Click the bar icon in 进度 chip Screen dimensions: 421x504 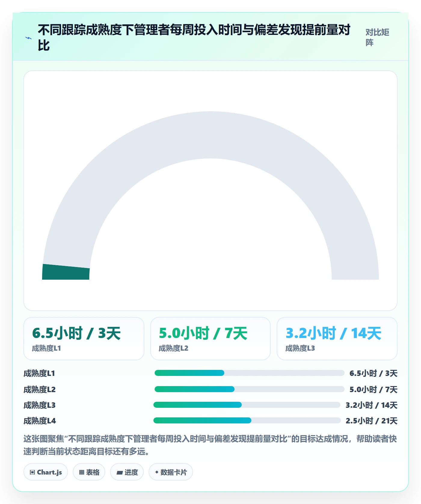pyautogui.click(x=119, y=473)
